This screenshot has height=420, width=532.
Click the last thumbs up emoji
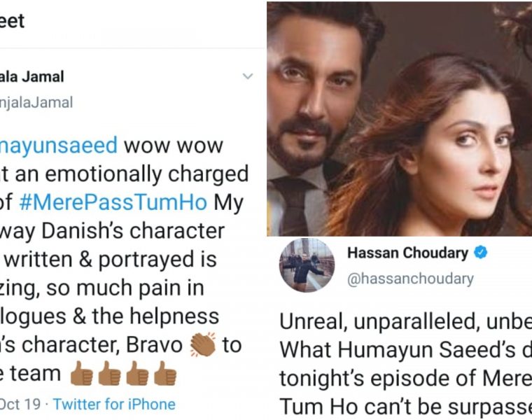165,373
